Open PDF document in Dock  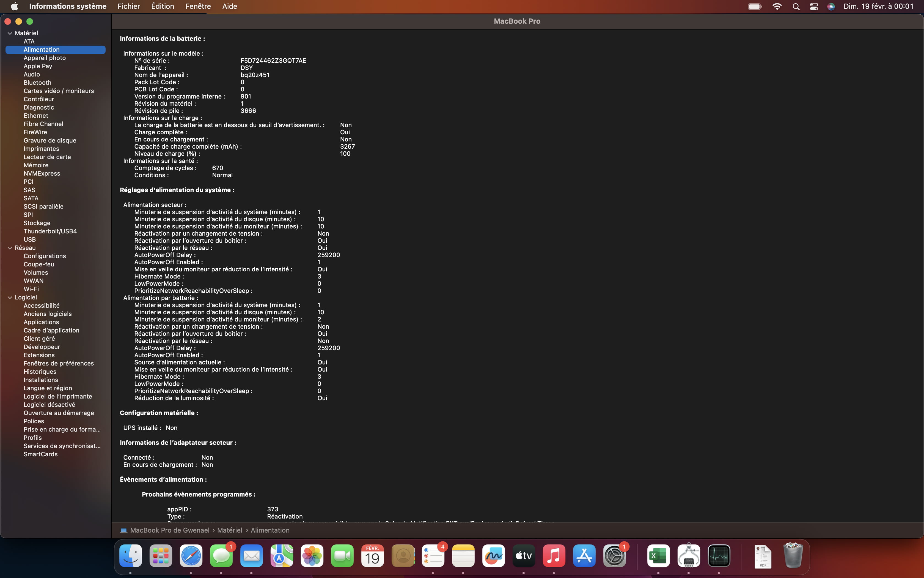[x=763, y=556]
